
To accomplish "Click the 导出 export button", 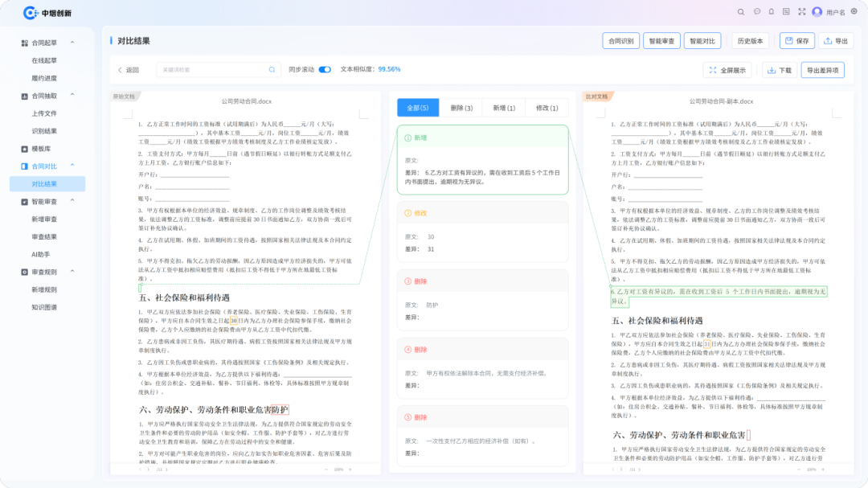I will (x=837, y=41).
